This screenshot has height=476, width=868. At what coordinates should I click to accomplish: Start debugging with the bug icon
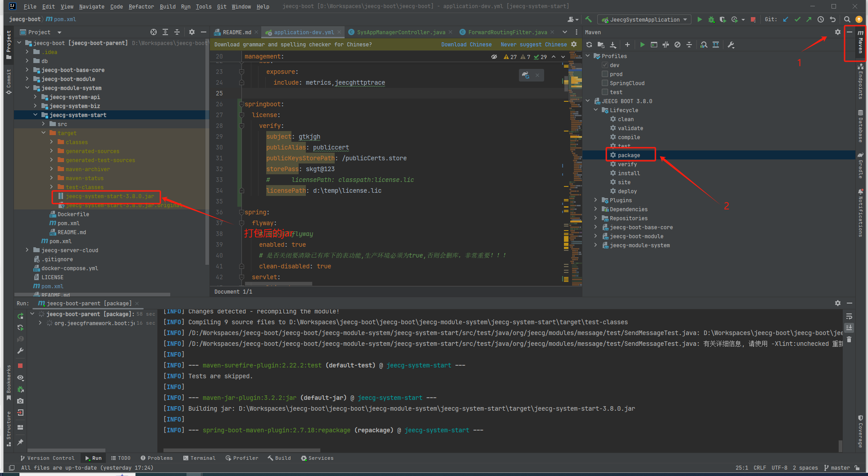point(711,19)
